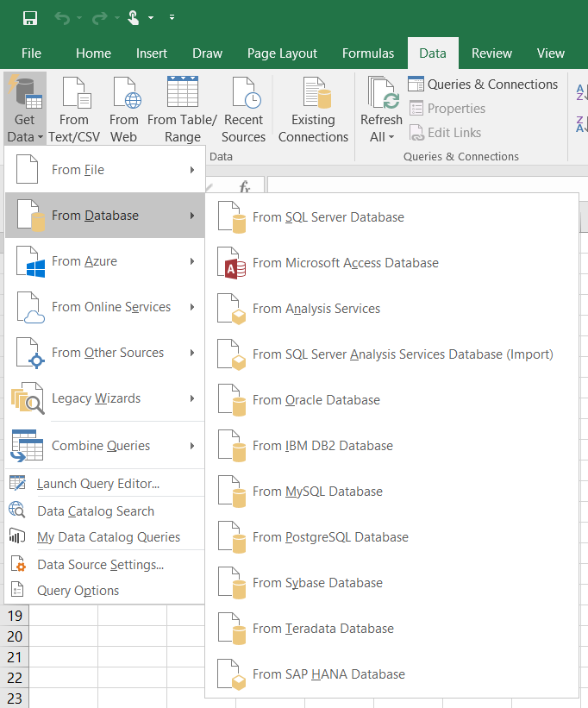Open the undo history dropdown arrow
This screenshot has width=588, height=708.
click(79, 18)
